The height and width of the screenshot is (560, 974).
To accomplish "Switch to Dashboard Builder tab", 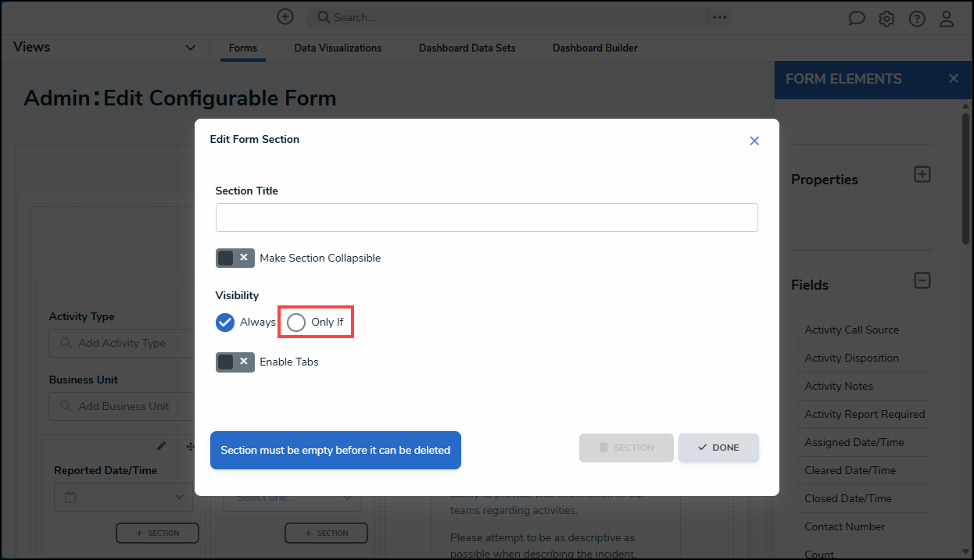I will coord(595,48).
